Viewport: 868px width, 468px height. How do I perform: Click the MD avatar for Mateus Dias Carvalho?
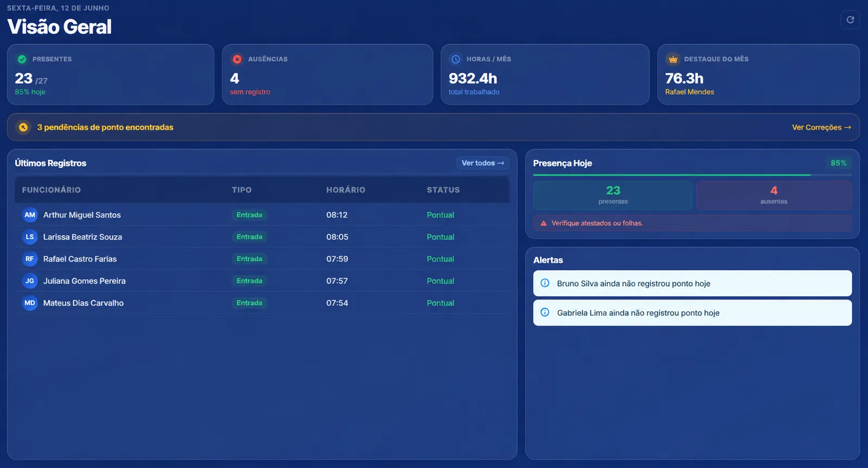point(30,303)
